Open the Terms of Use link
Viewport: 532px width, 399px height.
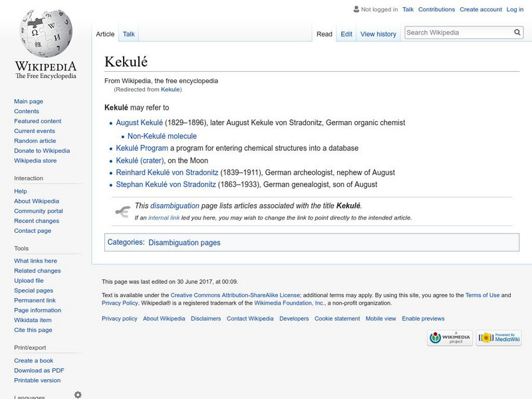482,295
